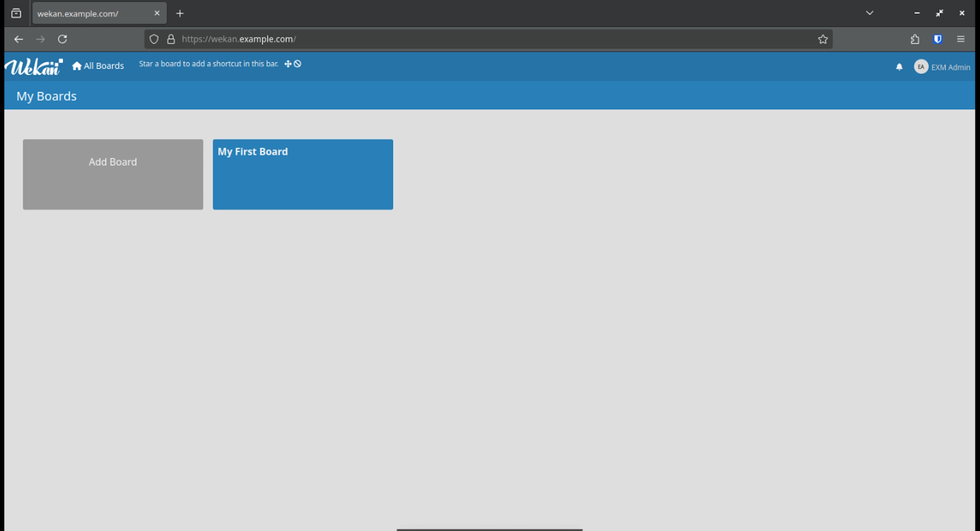This screenshot has width=980, height=531.
Task: Open the EXM Admin user menu
Action: pos(950,67)
